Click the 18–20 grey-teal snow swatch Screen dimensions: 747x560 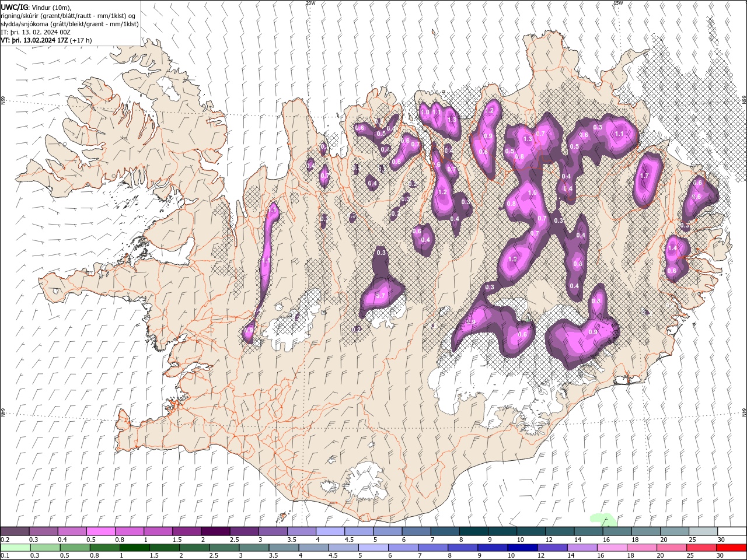tap(645, 531)
